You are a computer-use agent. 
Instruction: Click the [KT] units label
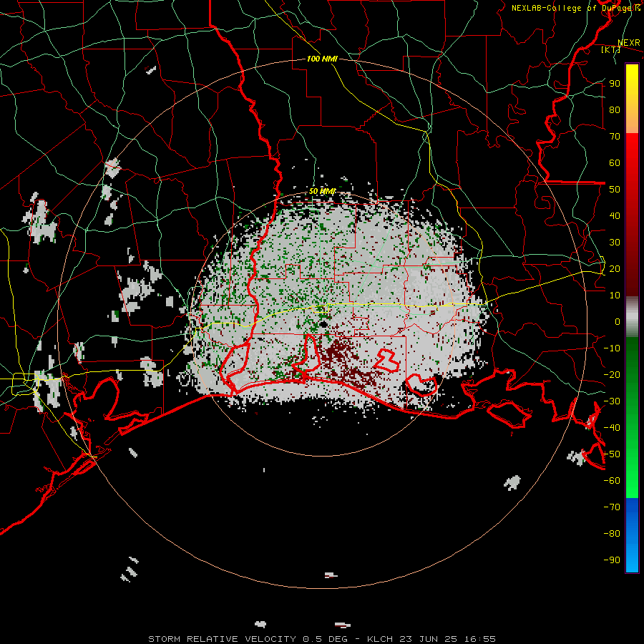tap(611, 49)
